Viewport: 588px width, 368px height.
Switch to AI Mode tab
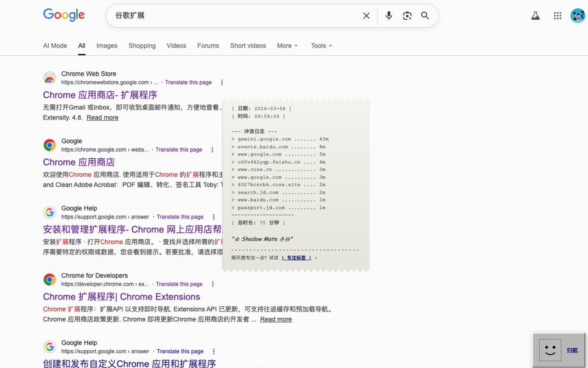tap(55, 46)
